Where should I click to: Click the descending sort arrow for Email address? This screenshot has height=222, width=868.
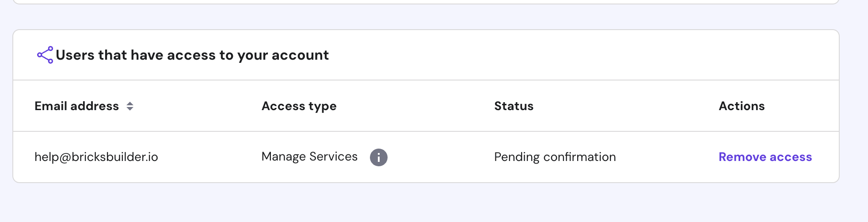pyautogui.click(x=130, y=109)
